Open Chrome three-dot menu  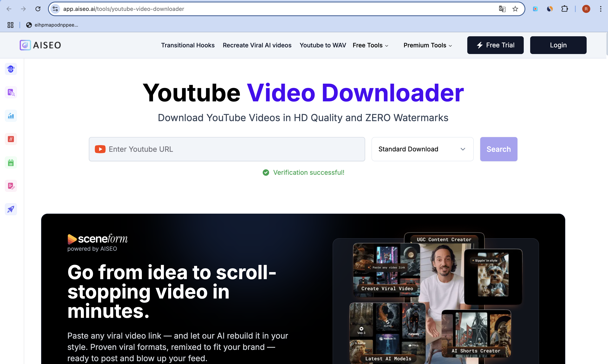(601, 9)
